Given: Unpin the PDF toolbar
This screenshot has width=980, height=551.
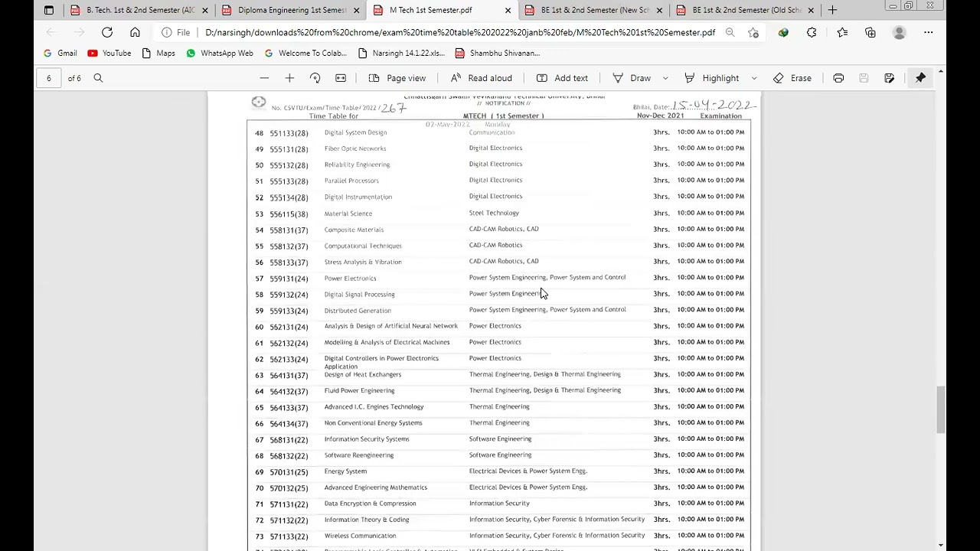Looking at the screenshot, I should 920,78.
